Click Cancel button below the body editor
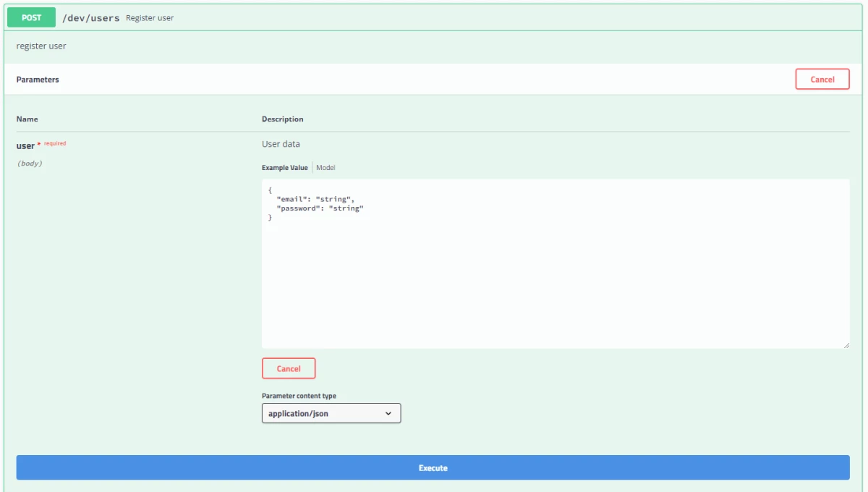 [x=289, y=369]
